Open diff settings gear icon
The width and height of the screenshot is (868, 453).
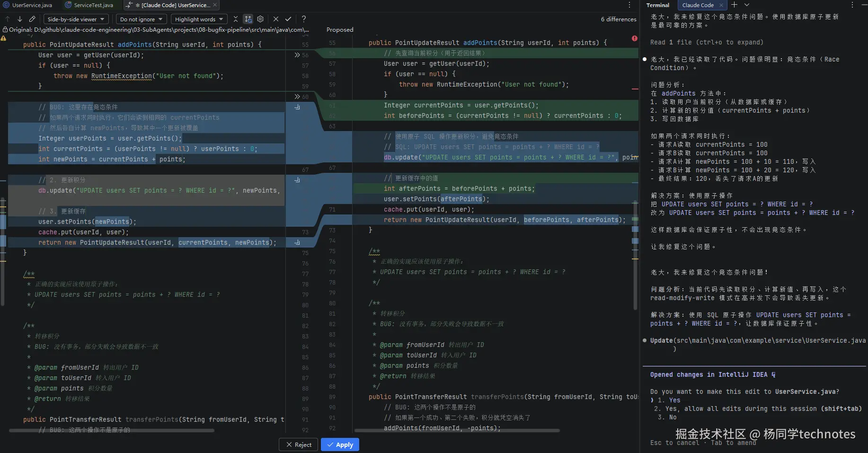pyautogui.click(x=260, y=19)
